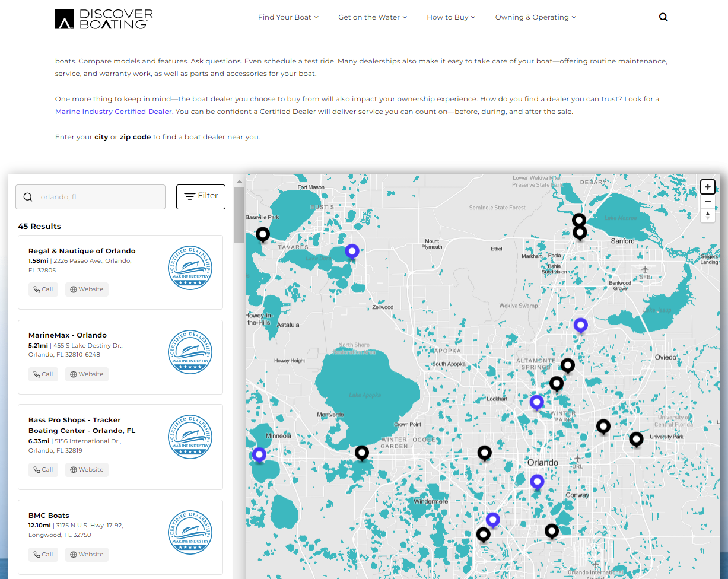The height and width of the screenshot is (579, 728).
Task: Zoom in on the map
Action: [707, 187]
